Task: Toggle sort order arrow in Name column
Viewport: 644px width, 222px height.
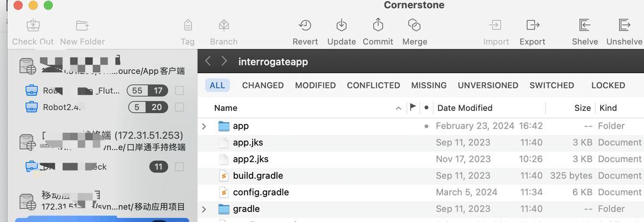Action: (399, 108)
